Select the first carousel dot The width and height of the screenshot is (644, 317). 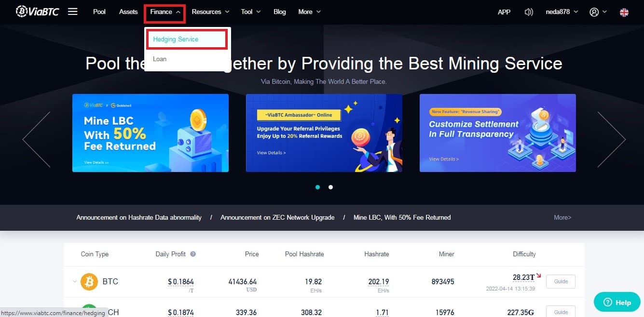[x=317, y=187]
